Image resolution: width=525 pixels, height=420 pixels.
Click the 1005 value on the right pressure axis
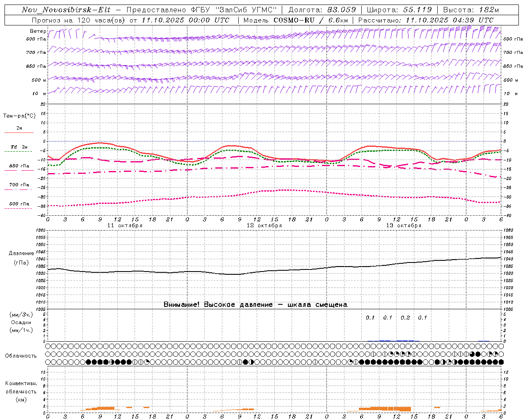pyautogui.click(x=508, y=309)
